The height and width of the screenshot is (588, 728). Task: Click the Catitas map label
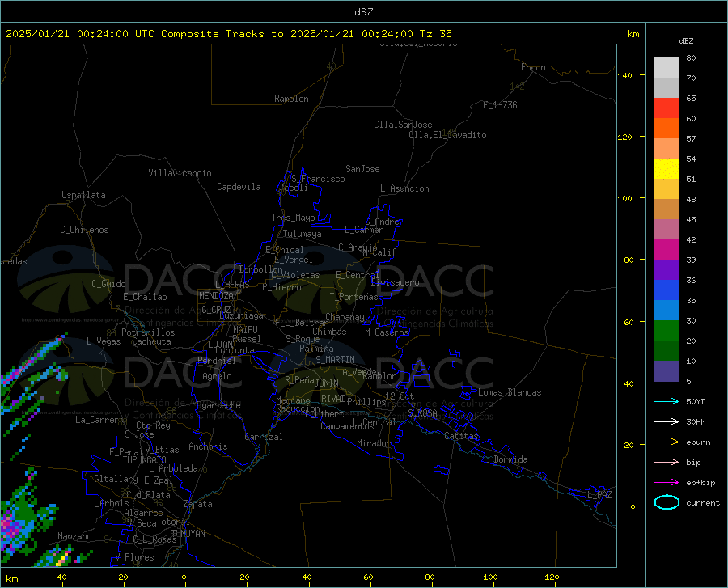click(x=461, y=436)
